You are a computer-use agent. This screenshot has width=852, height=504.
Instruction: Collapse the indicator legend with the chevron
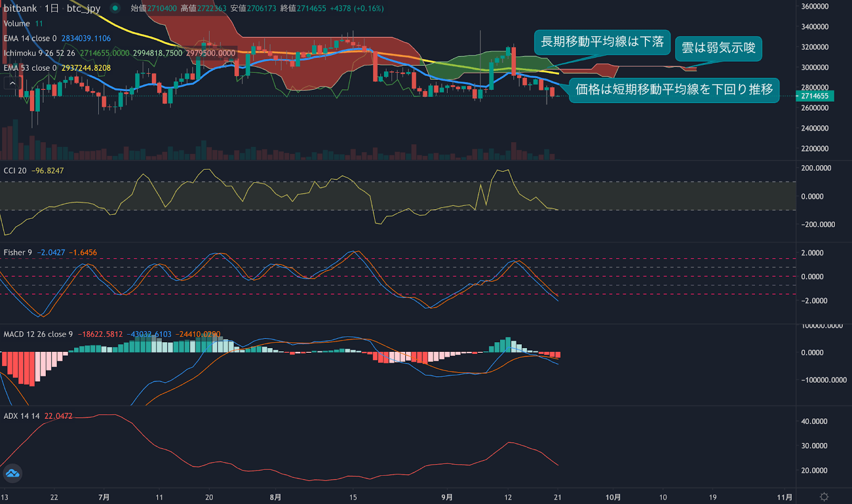tap(11, 82)
